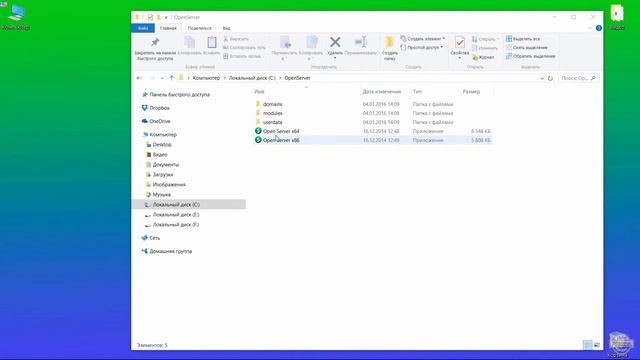Cut selection with Вырезать
This screenshot has height=360, width=640.
pyautogui.click(x=236, y=39)
